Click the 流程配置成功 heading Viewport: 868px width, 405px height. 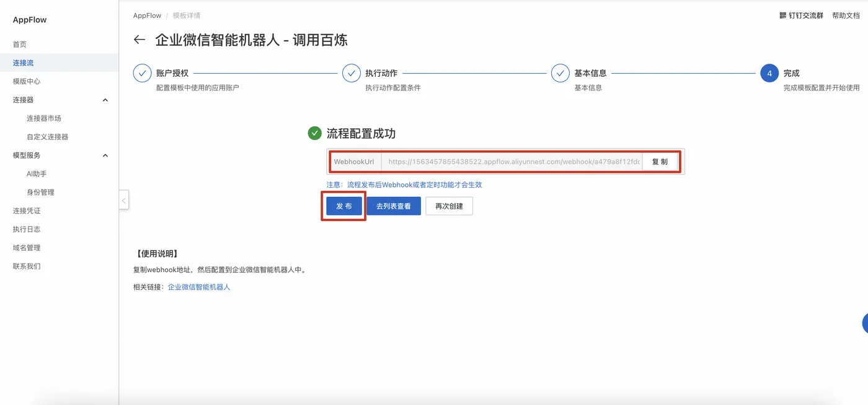coord(361,134)
